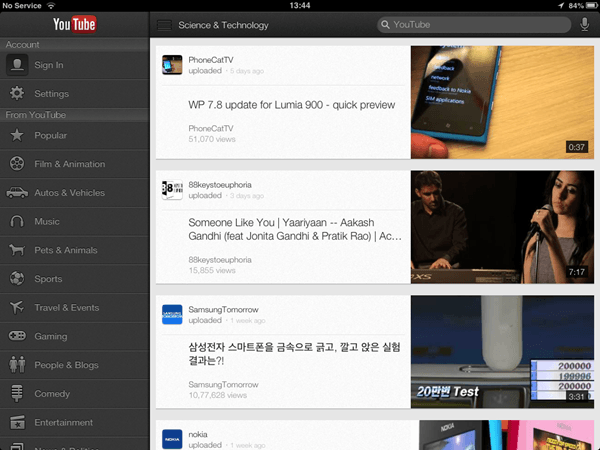The image size is (600, 450).
Task: Click '15,855 views' text
Action: point(212,271)
